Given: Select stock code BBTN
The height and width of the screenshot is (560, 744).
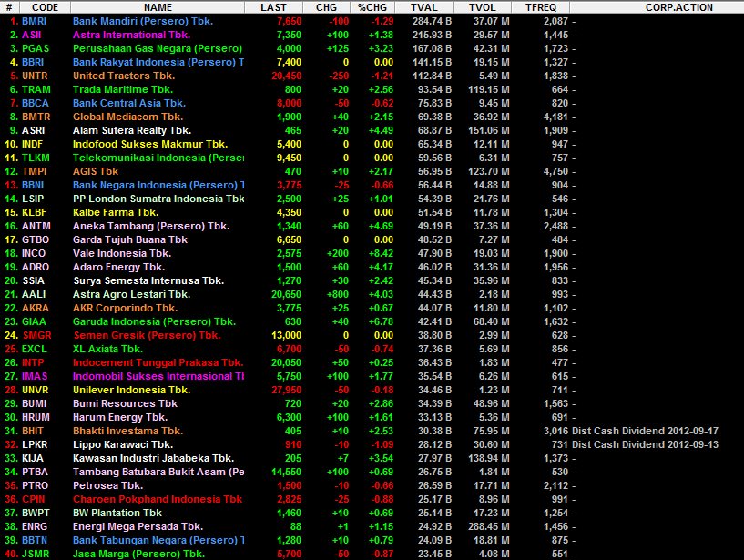Looking at the screenshot, I should pyautogui.click(x=35, y=541).
